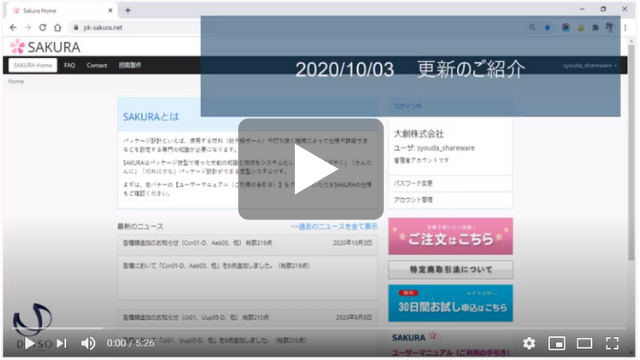The width and height of the screenshot is (640, 360).
Task: Expand the syouda_shareware user dropdown
Action: pyautogui.click(x=589, y=65)
